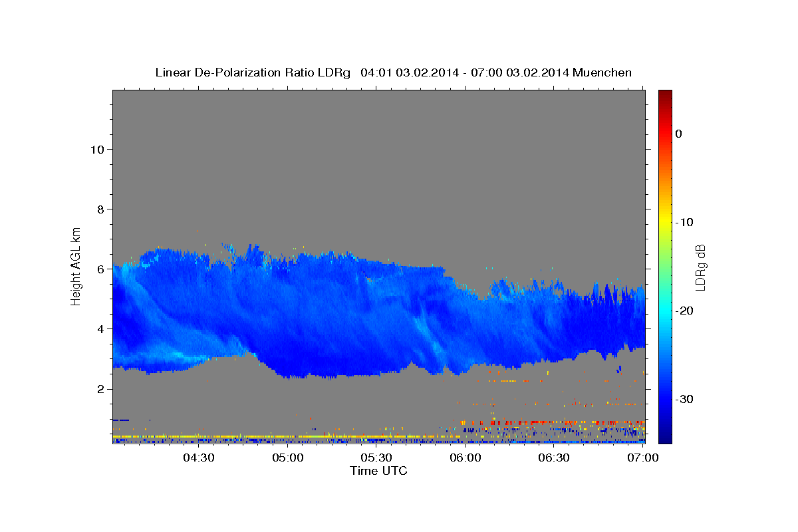The width and height of the screenshot is (798, 532).
Task: Click the colorbar value 0
Action: tap(679, 134)
